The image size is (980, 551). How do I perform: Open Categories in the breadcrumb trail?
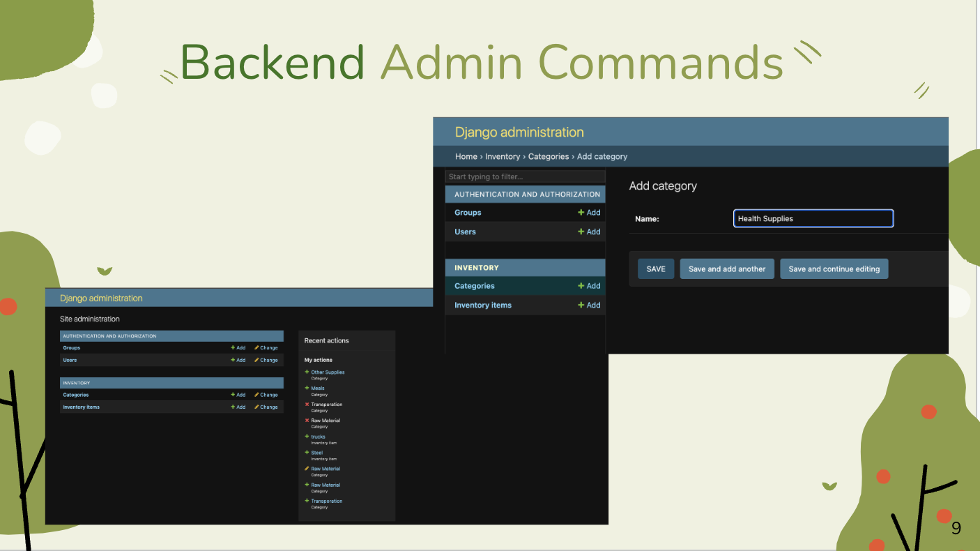tap(549, 157)
